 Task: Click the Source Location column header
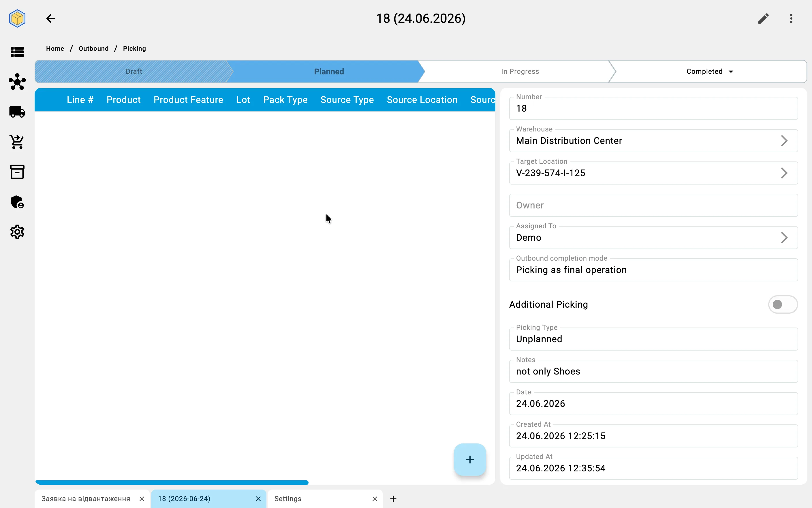click(x=422, y=100)
